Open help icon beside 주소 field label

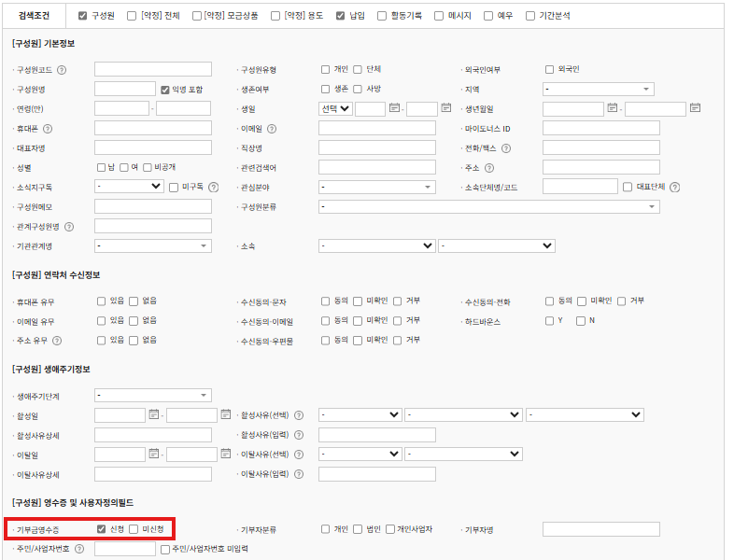click(x=489, y=168)
